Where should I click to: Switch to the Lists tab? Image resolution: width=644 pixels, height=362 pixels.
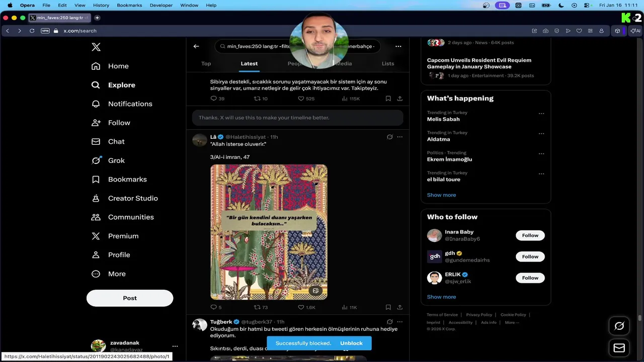coord(388,63)
